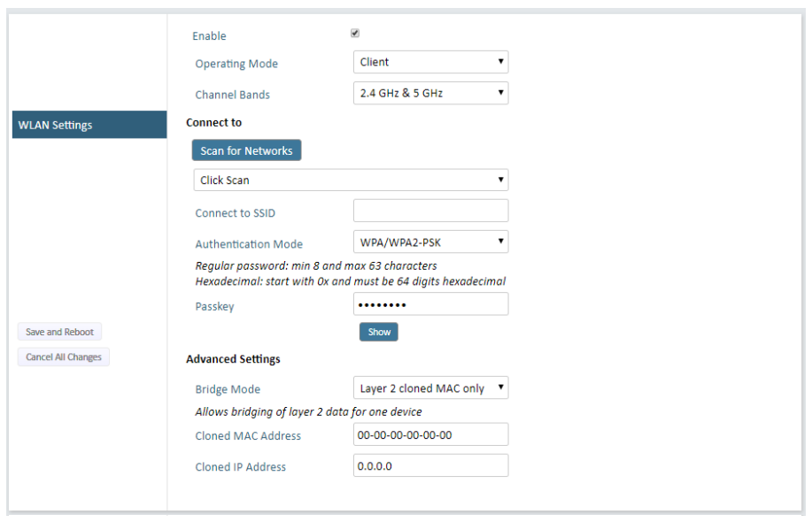Screen dimensions: 812x522
Task: Click the Scan for Networks button
Action: pos(246,150)
